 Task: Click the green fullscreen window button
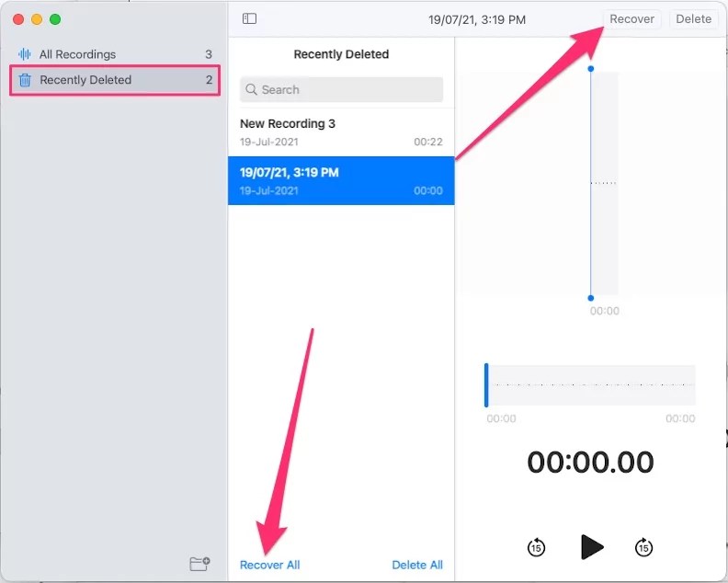[x=55, y=19]
